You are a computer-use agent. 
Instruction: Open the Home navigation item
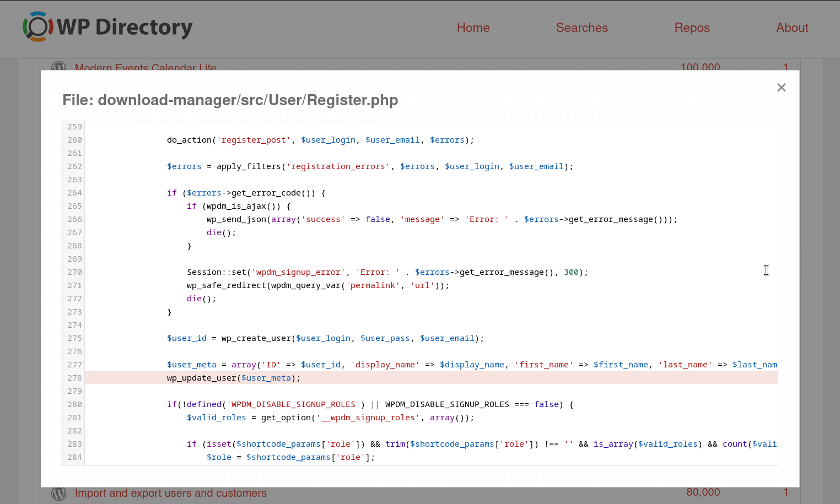point(473,28)
